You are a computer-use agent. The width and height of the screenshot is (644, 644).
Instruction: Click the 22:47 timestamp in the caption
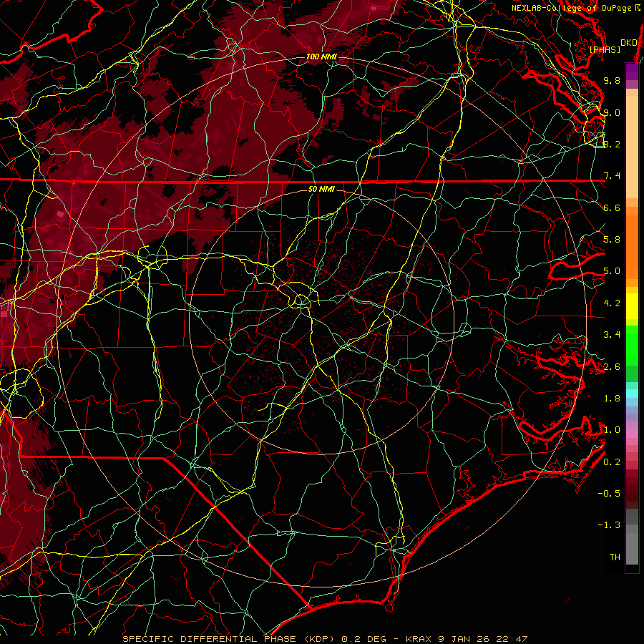pos(511,639)
